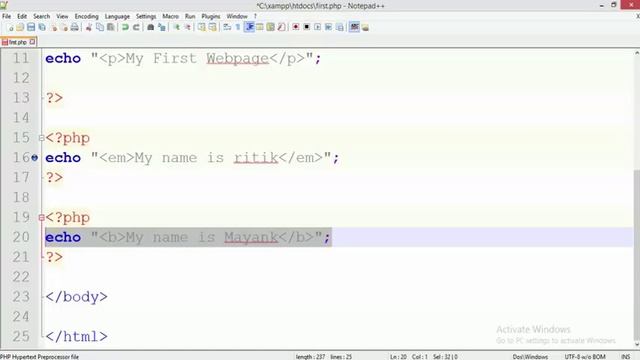Viewport: 640px width, 360px height.
Task: Open the Settings menu
Action: coord(146,16)
